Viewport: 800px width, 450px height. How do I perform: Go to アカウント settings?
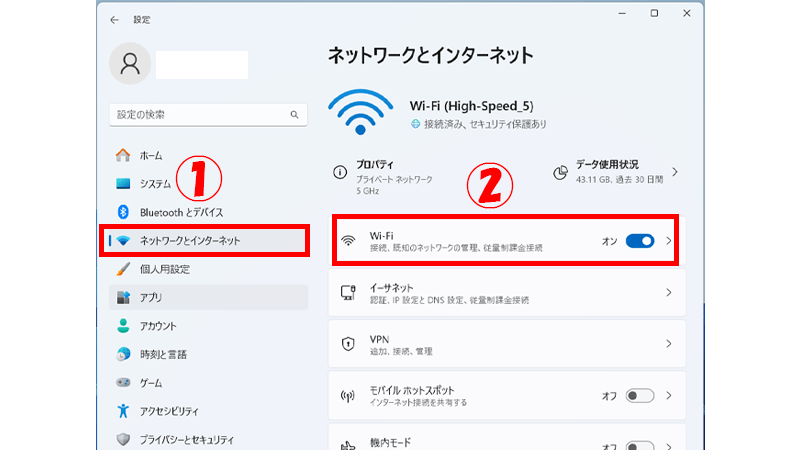coord(208,326)
